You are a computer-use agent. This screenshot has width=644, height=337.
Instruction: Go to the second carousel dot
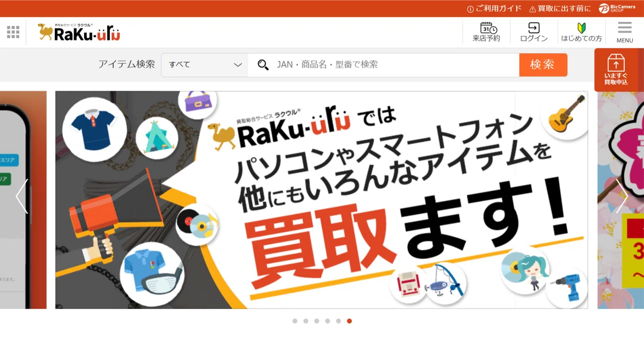point(306,321)
